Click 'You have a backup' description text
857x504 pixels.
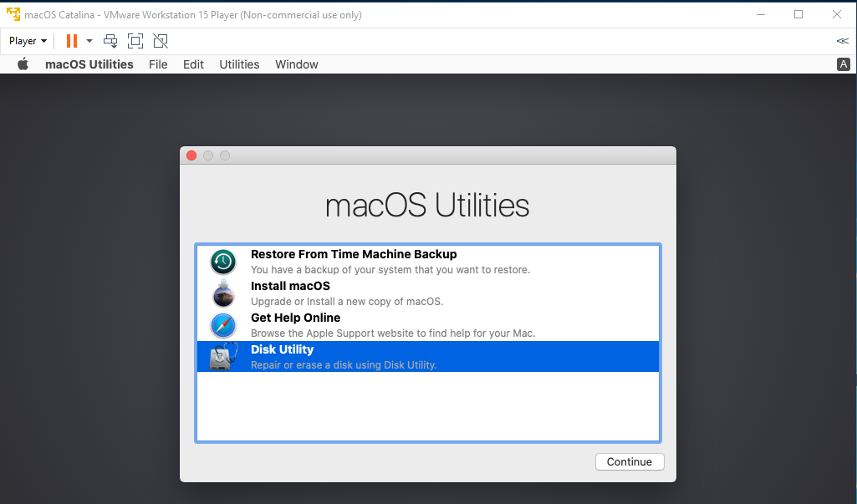click(x=390, y=269)
